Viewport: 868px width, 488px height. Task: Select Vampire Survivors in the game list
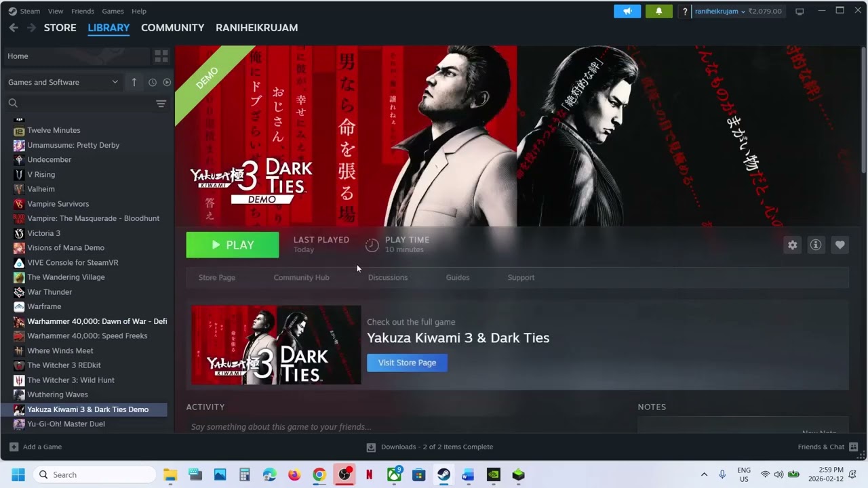pyautogui.click(x=58, y=204)
